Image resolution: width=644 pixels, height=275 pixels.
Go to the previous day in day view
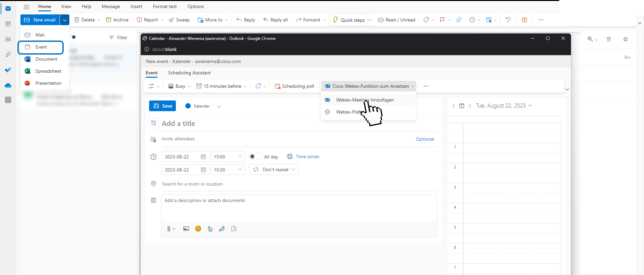pyautogui.click(x=453, y=106)
